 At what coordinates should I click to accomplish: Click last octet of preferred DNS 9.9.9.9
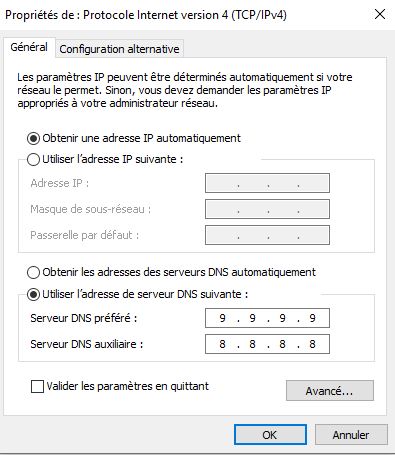(x=313, y=318)
